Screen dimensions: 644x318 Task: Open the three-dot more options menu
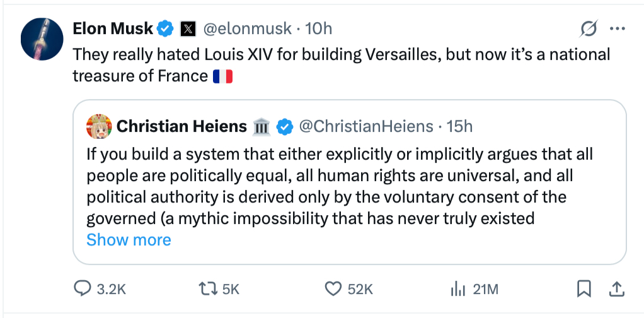[x=617, y=29]
